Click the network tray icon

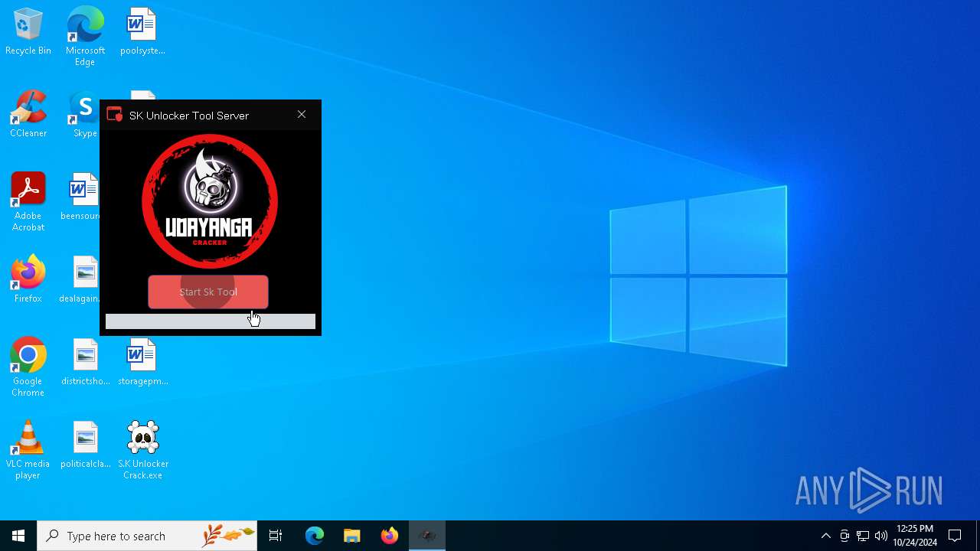click(863, 536)
